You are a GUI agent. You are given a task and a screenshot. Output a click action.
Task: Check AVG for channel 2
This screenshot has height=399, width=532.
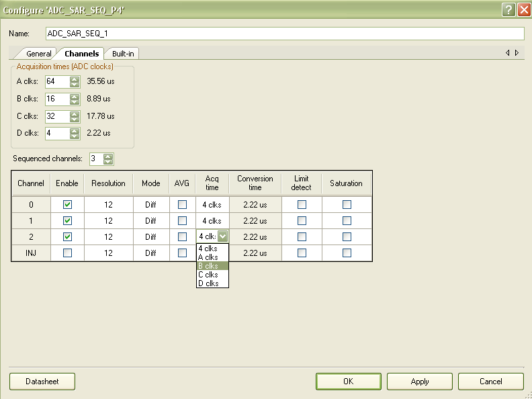coord(182,237)
